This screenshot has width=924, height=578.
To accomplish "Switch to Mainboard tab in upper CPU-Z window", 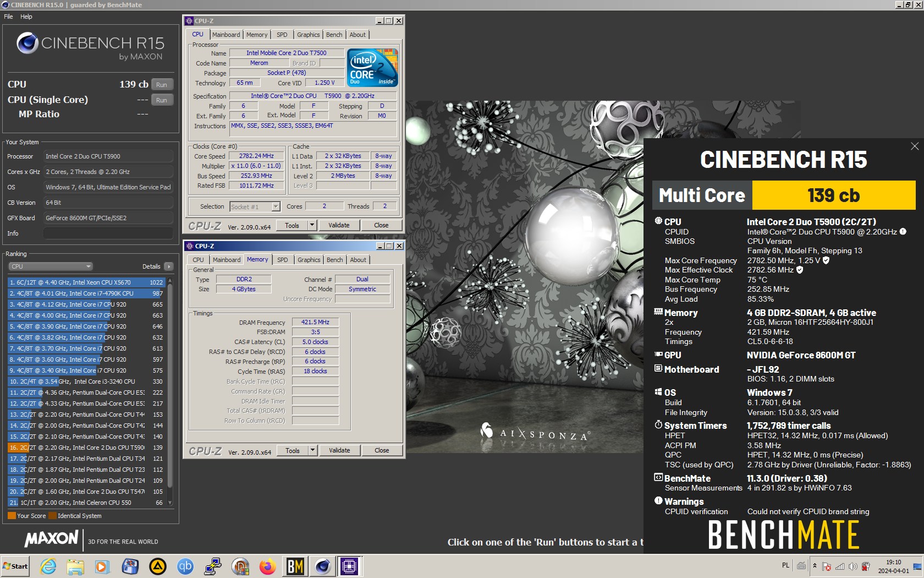I will point(226,35).
